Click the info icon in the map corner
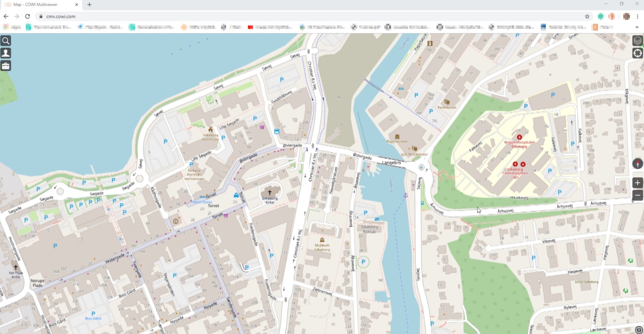 (x=639, y=330)
